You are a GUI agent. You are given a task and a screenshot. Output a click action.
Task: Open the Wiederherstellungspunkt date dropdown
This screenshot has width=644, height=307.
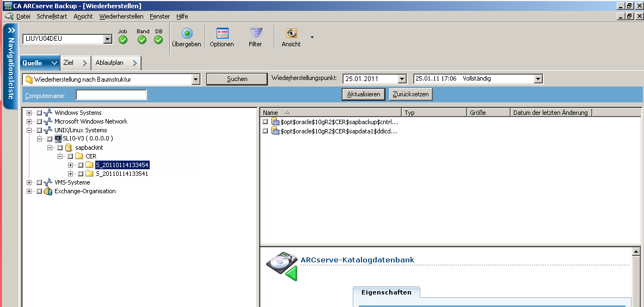click(x=402, y=79)
